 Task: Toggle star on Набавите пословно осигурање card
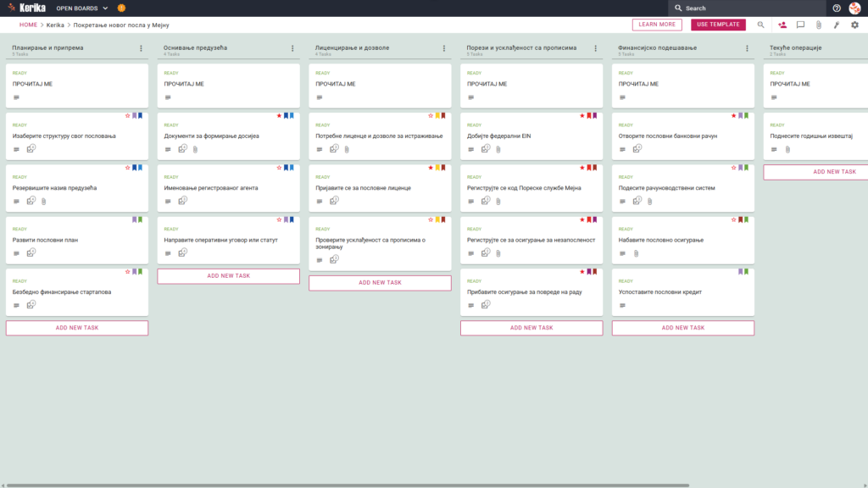tap(733, 219)
